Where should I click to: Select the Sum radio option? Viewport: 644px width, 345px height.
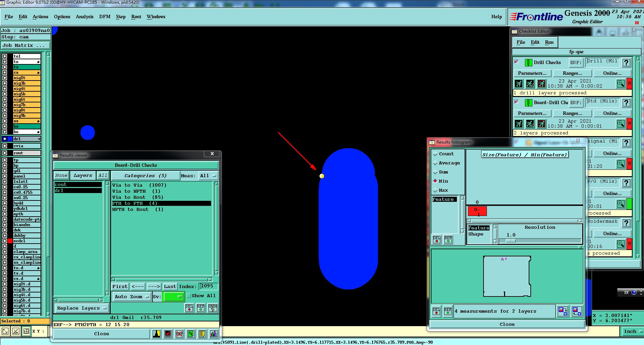[x=435, y=172]
